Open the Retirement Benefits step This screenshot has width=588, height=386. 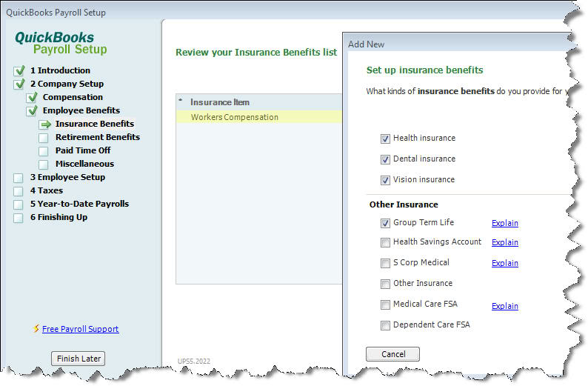97,137
